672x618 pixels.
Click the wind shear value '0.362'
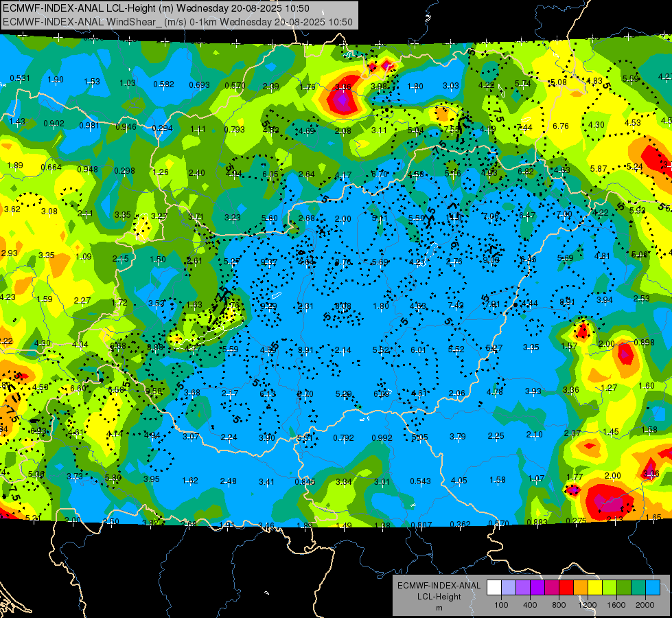[461, 524]
